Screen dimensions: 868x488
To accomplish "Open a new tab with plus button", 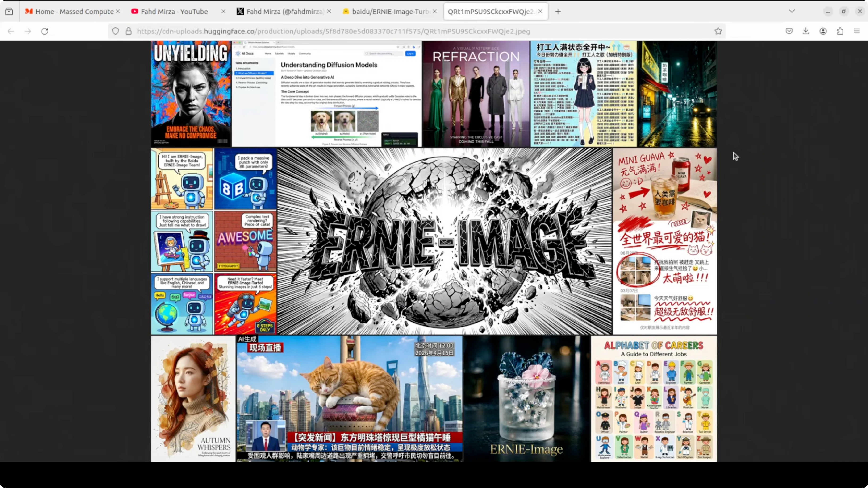I will (558, 12).
